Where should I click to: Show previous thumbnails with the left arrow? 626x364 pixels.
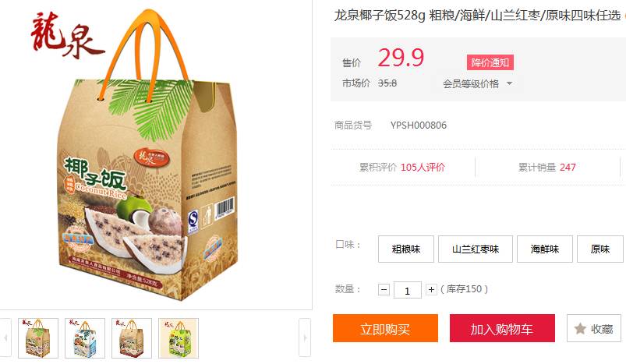point(5,337)
